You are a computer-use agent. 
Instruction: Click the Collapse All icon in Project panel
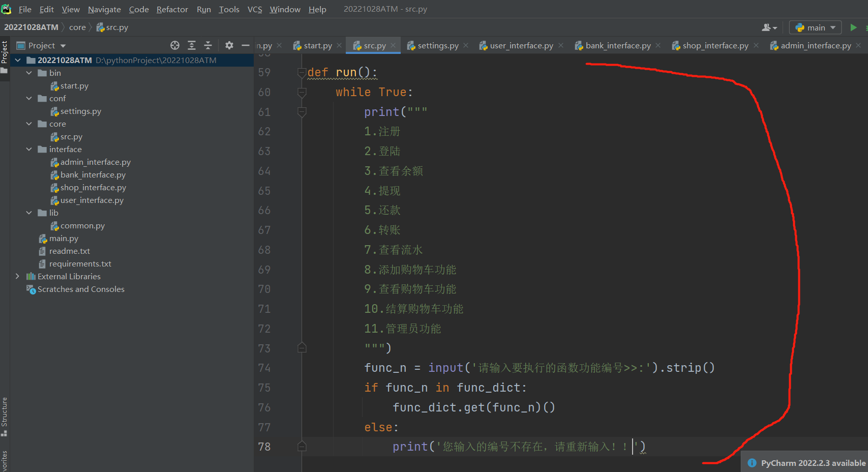tap(208, 45)
